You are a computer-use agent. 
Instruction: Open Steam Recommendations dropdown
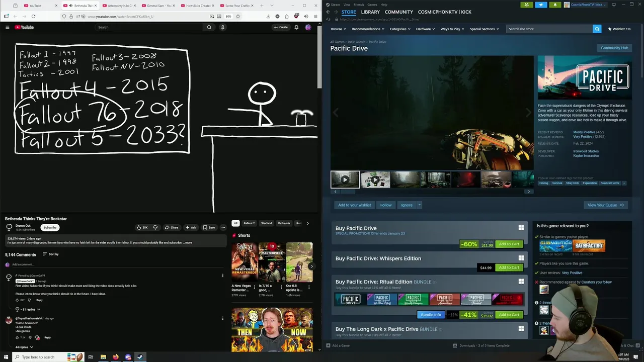pyautogui.click(x=367, y=29)
